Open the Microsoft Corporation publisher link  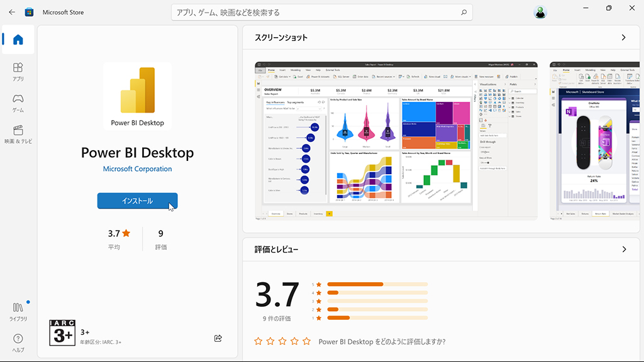pos(138,168)
